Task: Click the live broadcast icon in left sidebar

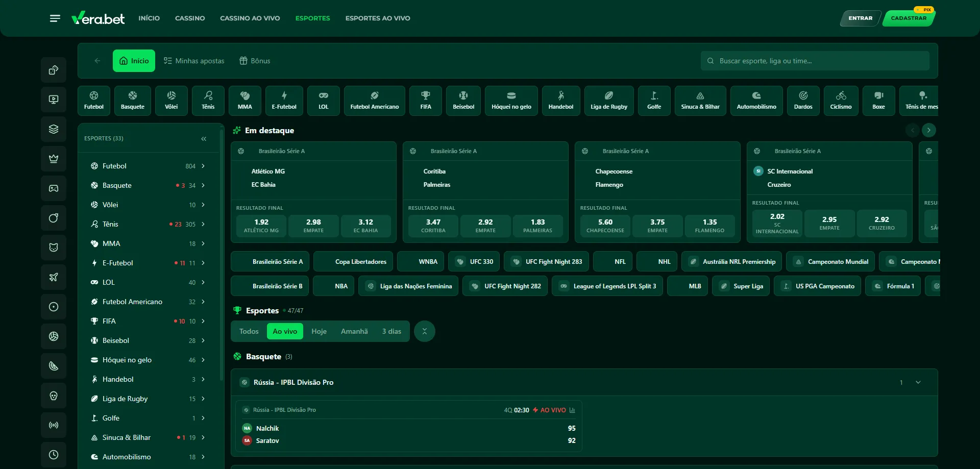Action: tap(54, 425)
